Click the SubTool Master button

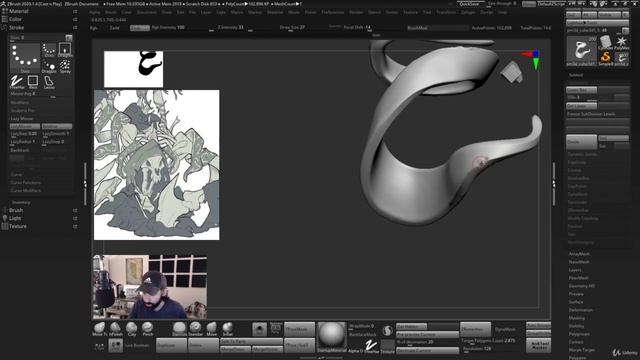pos(539,346)
